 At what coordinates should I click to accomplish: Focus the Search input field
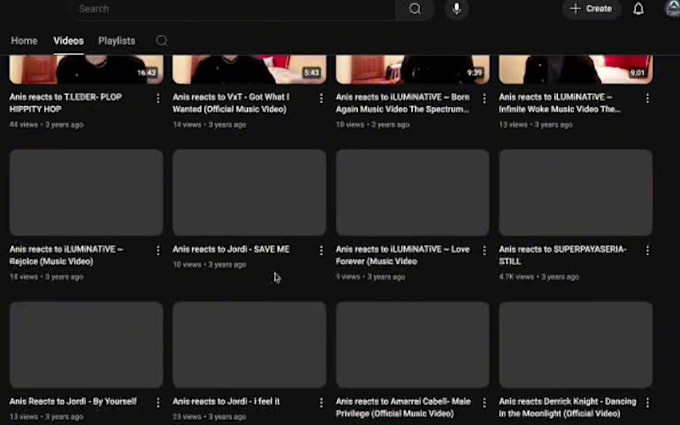pyautogui.click(x=234, y=9)
